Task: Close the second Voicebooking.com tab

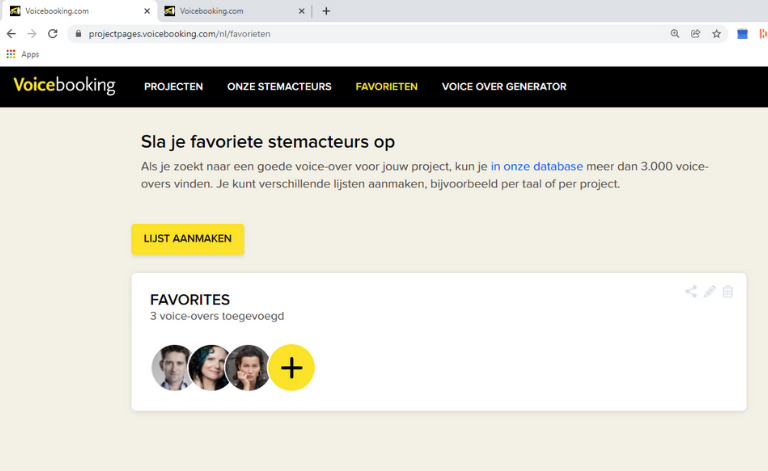Action: (301, 11)
